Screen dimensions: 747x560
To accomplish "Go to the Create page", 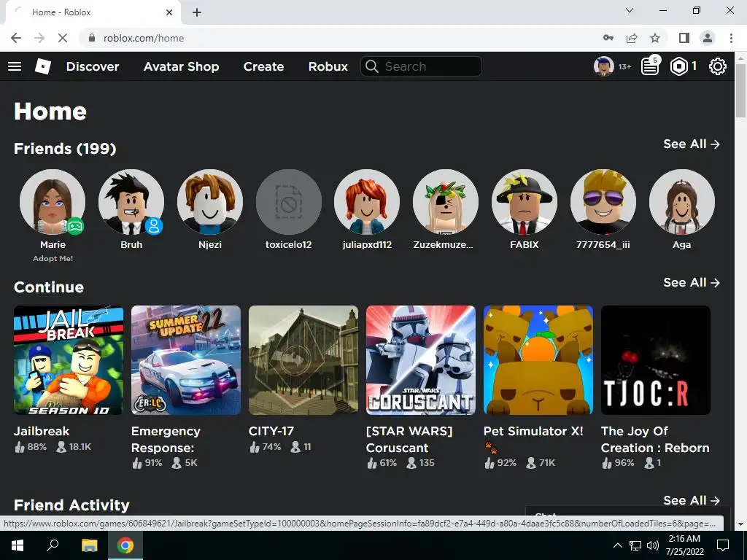I will point(263,66).
